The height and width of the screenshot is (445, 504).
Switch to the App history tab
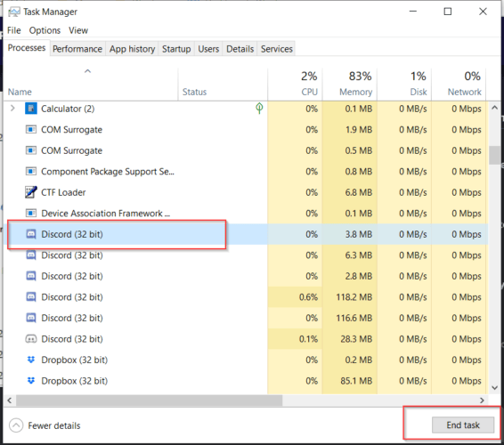pos(132,49)
